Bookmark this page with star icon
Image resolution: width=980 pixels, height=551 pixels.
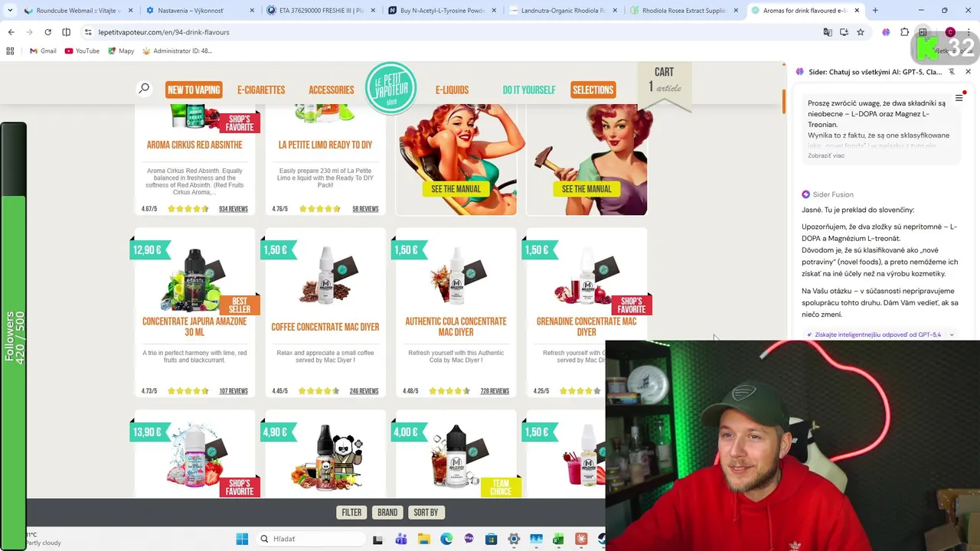click(861, 32)
